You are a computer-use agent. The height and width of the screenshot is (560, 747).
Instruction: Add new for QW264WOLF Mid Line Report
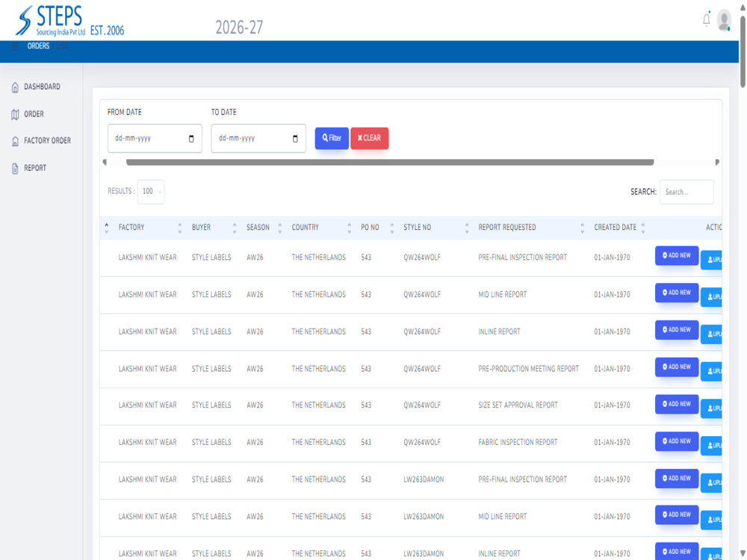point(677,293)
